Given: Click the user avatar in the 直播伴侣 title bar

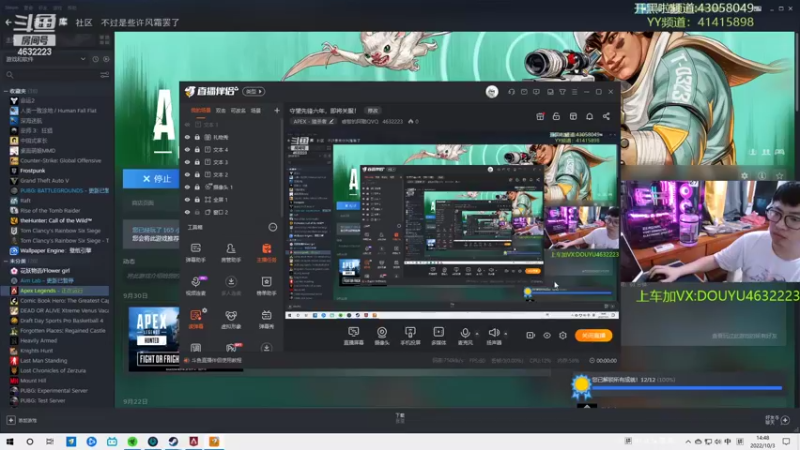Looking at the screenshot, I should coord(492,92).
